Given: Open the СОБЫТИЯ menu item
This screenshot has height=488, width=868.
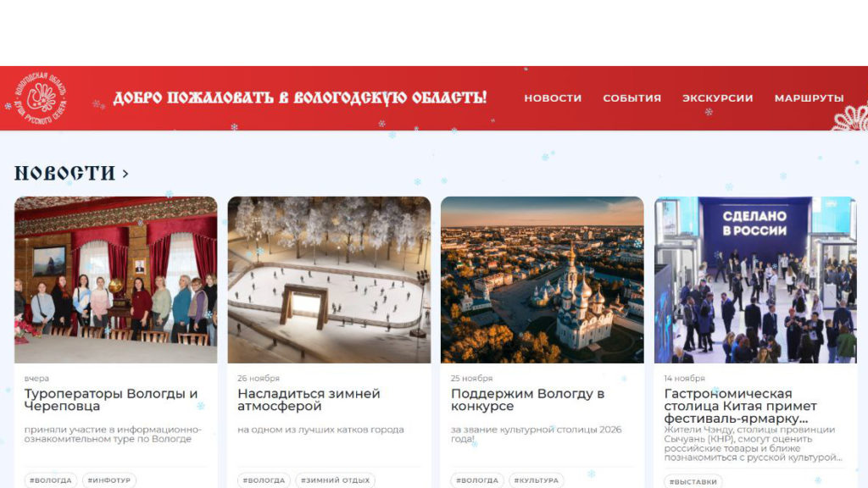Looking at the screenshot, I should [x=632, y=98].
